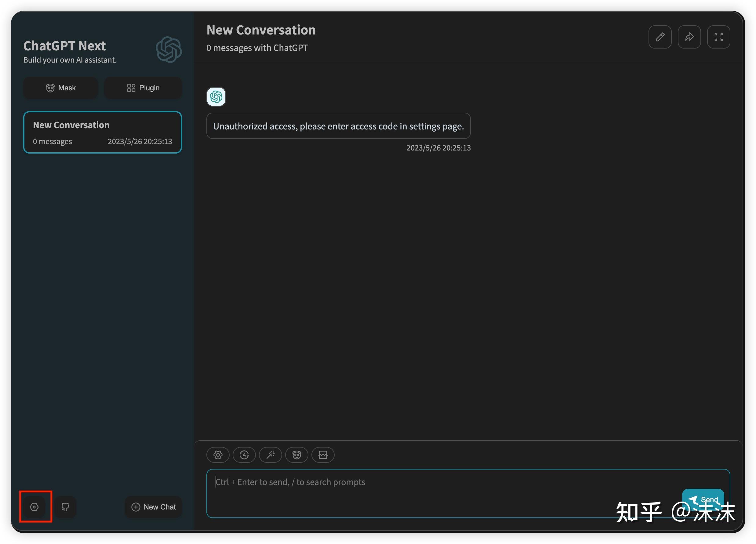Image resolution: width=756 pixels, height=544 pixels.
Task: Open the Plugin panel
Action: 143,88
